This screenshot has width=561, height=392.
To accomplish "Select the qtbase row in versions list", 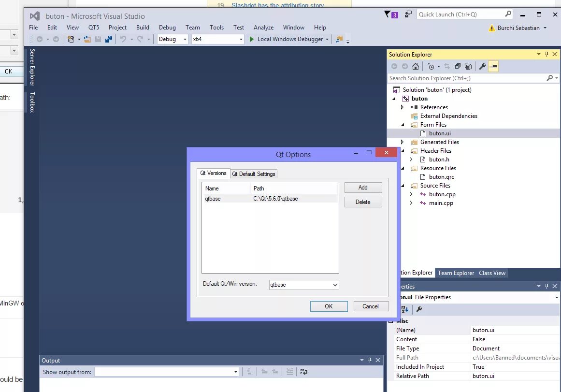I will [x=270, y=199].
